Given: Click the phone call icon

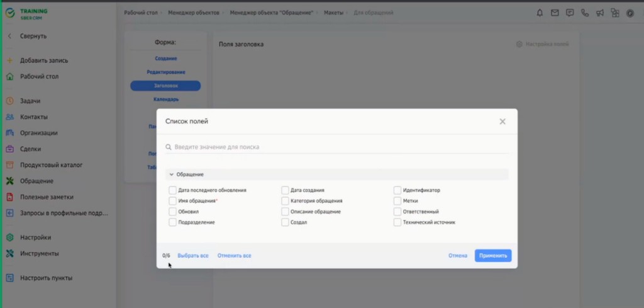Looking at the screenshot, I should (585, 13).
